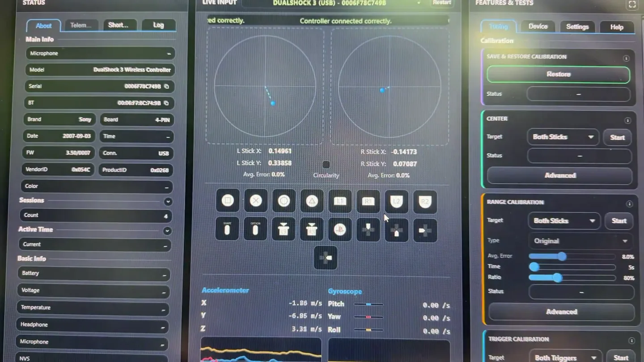Toggle fullscreen in Features & Tests
This screenshot has width=644, height=362.
(x=632, y=4)
